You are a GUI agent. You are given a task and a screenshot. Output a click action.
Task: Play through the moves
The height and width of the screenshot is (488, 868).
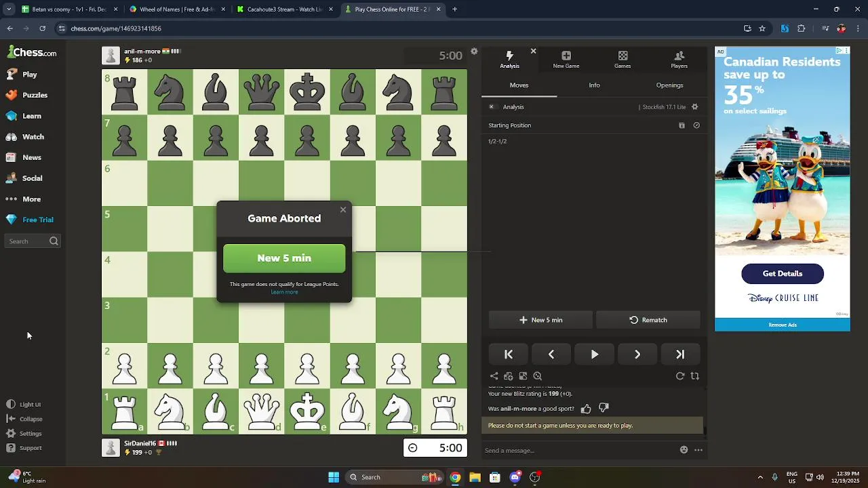click(595, 354)
